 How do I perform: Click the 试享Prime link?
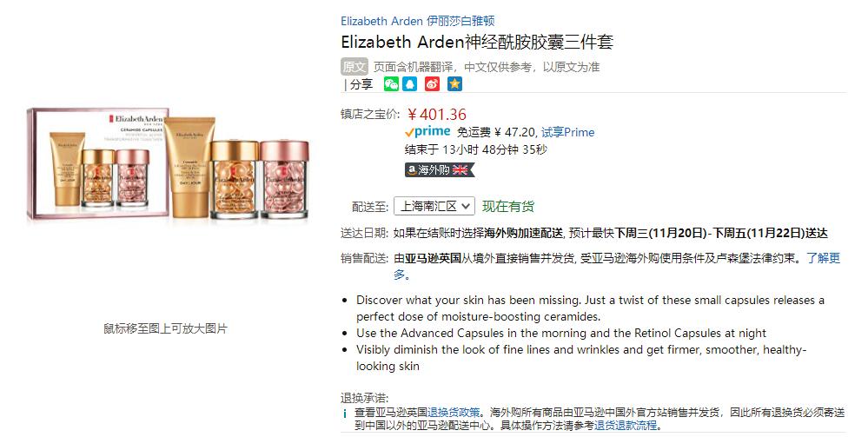(568, 132)
